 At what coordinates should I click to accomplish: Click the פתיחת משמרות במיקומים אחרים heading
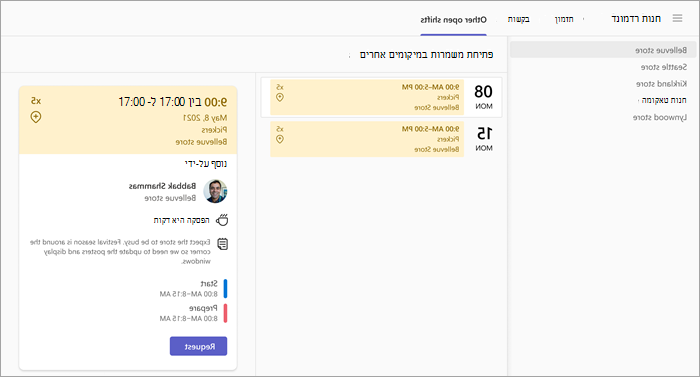426,54
